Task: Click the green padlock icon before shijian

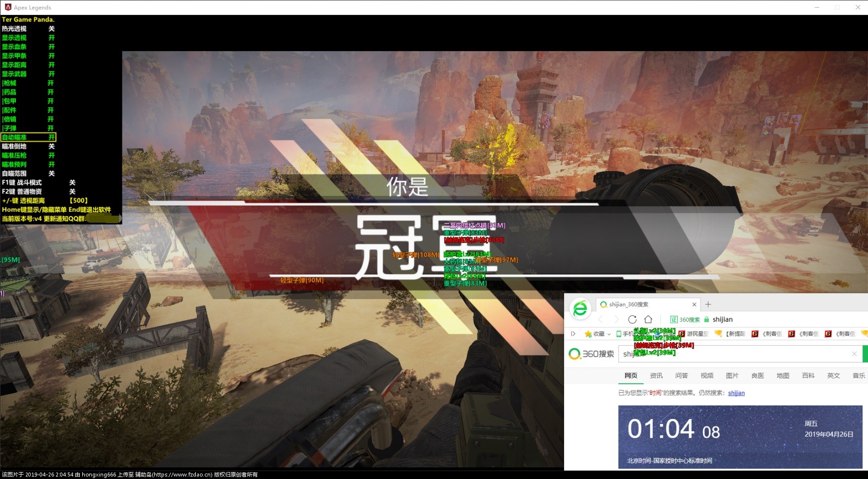Action: (x=706, y=319)
